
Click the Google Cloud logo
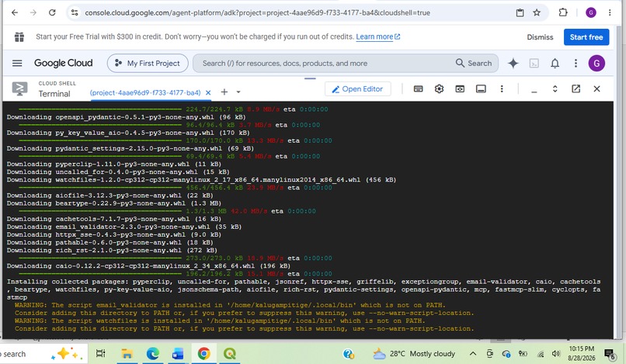tap(63, 63)
